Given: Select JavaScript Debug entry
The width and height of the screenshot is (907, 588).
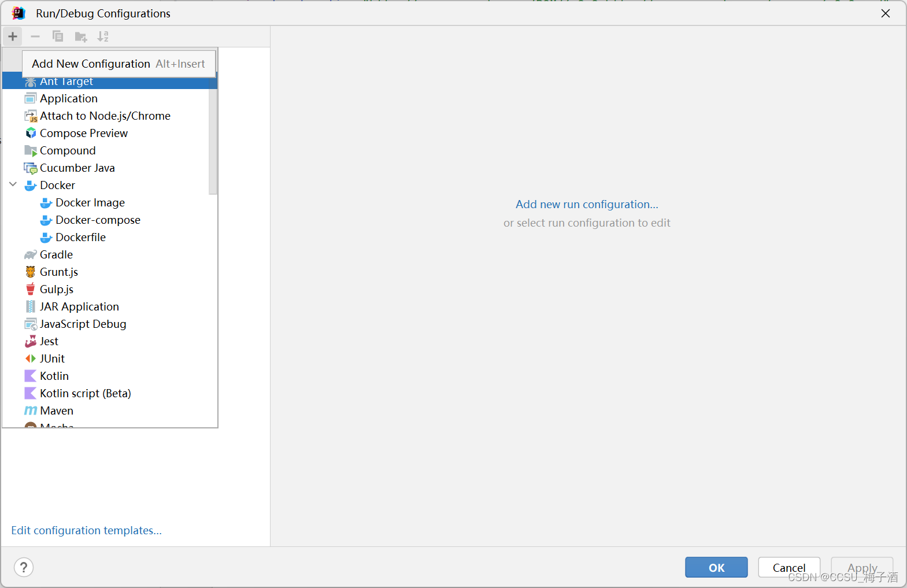Looking at the screenshot, I should point(110,324).
